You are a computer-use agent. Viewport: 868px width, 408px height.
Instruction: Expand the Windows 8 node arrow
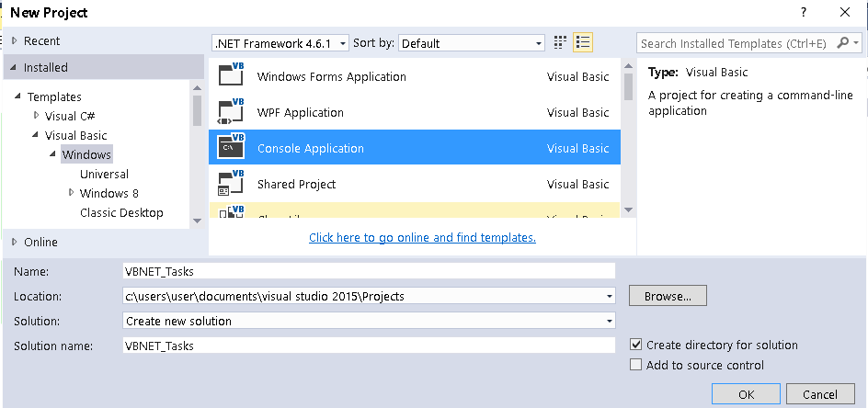click(x=72, y=193)
